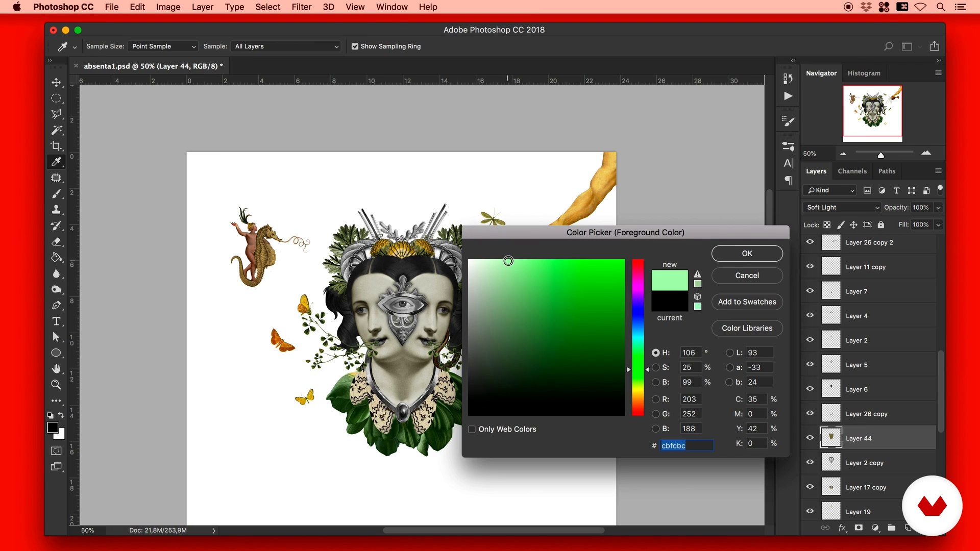Viewport: 980px width, 551px height.
Task: Open the Image menu
Action: tap(168, 7)
